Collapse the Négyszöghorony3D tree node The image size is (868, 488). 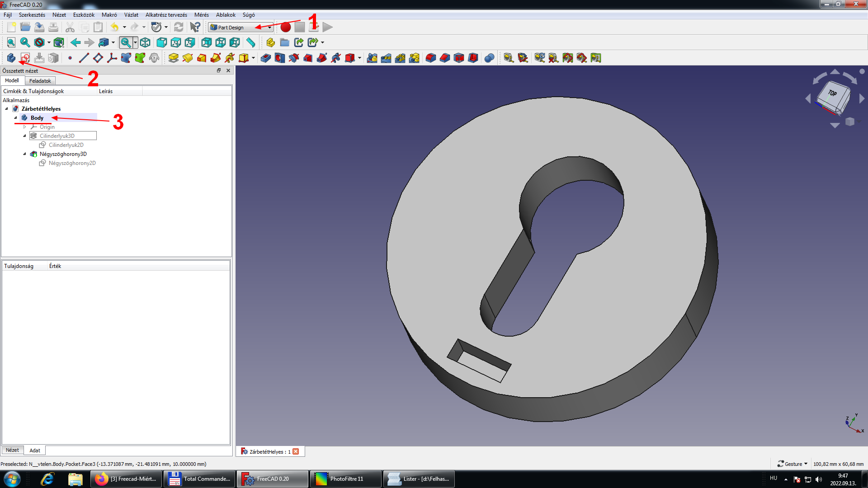(24, 154)
